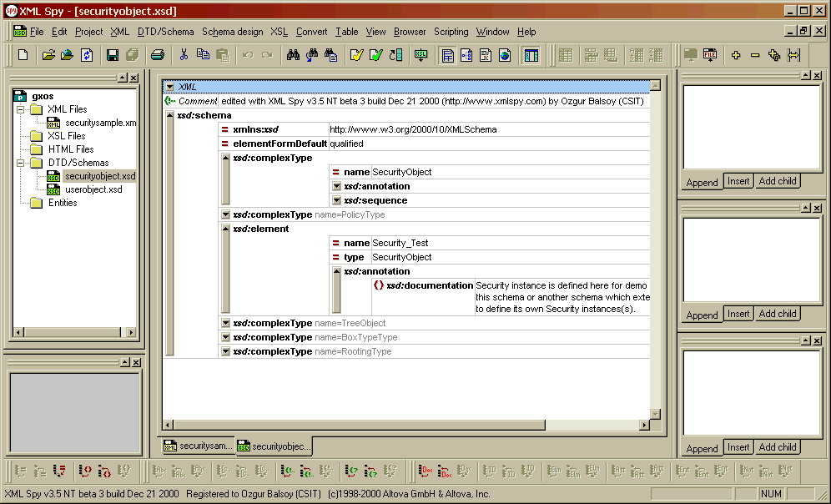Viewport: 831px width, 504px height.
Task: Click the Insert tab in top entry helper
Action: pyautogui.click(x=738, y=181)
